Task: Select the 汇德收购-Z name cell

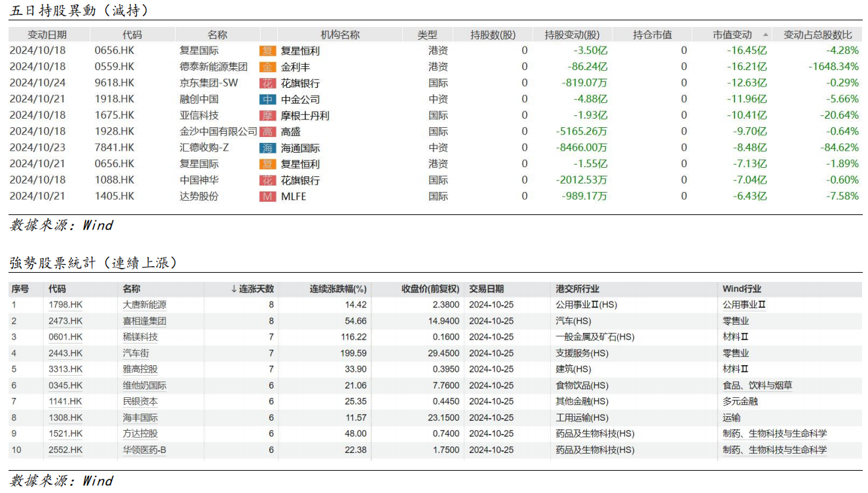Action: 204,148
